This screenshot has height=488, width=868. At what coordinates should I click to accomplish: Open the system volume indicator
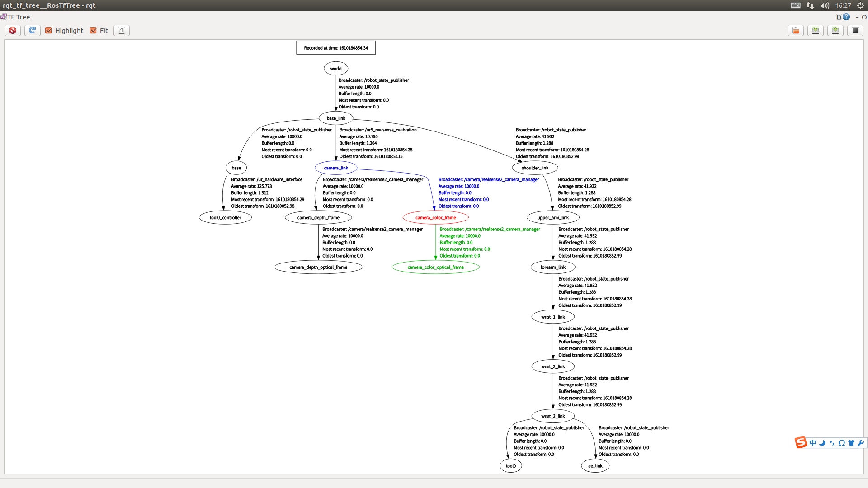tap(825, 5)
